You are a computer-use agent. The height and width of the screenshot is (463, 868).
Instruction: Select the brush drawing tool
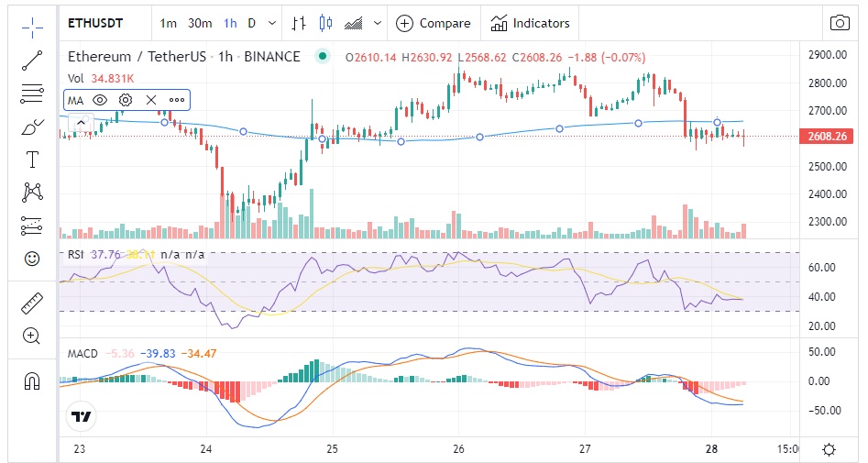32,127
